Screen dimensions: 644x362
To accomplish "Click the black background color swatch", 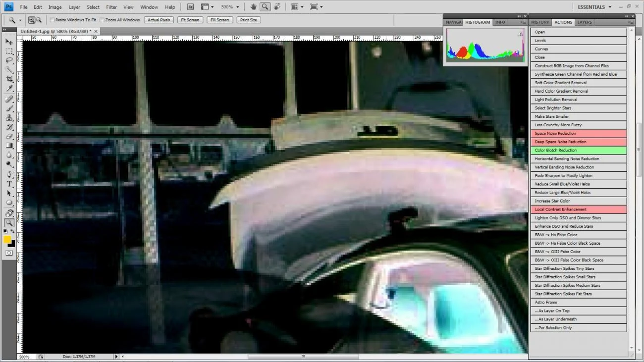I will point(12,244).
